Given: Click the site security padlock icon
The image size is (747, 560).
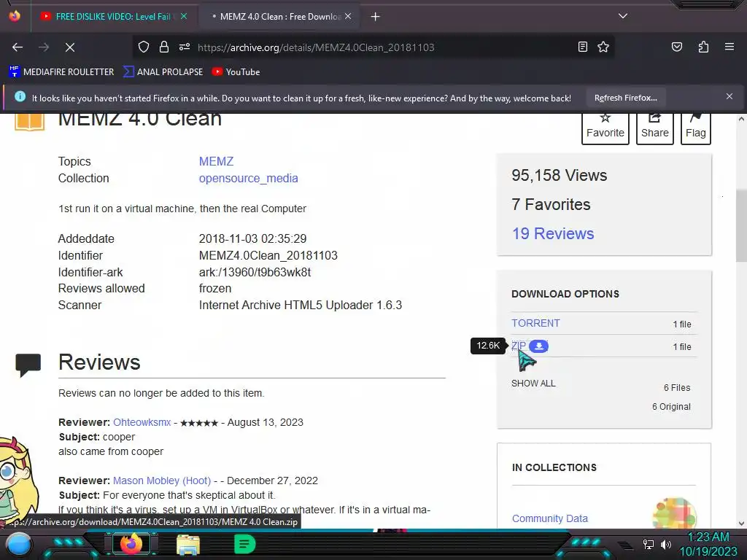Looking at the screenshot, I should (164, 47).
